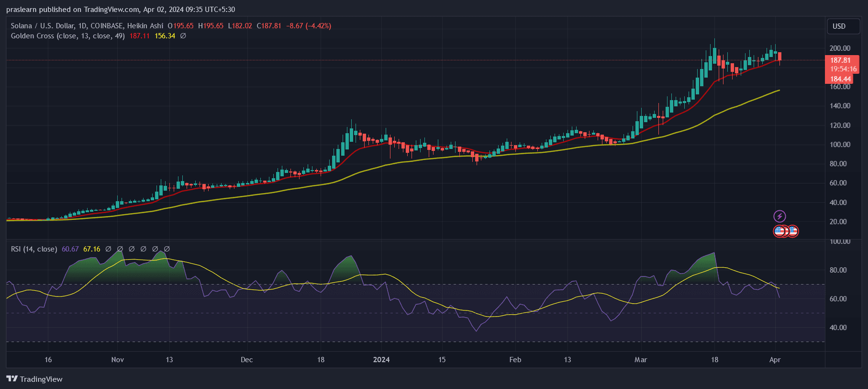Click the 100.00 level on main price axis

point(840,145)
